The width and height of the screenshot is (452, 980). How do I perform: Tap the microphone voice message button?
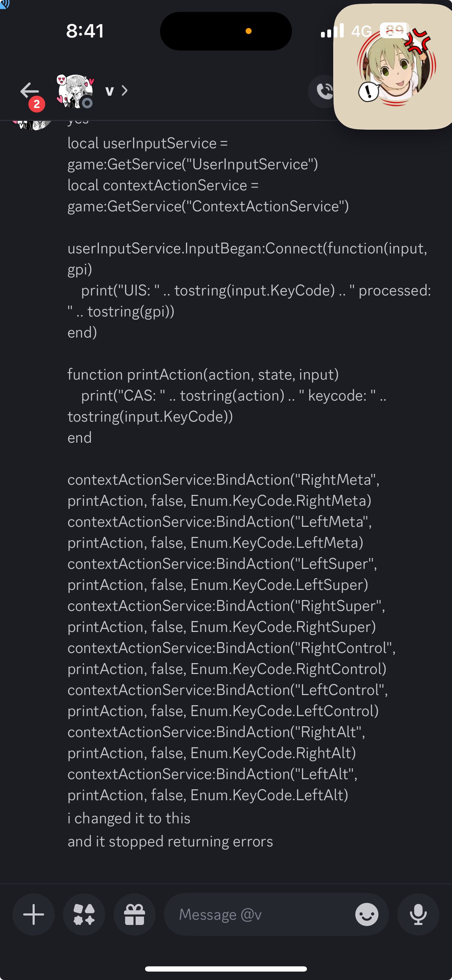(x=418, y=914)
